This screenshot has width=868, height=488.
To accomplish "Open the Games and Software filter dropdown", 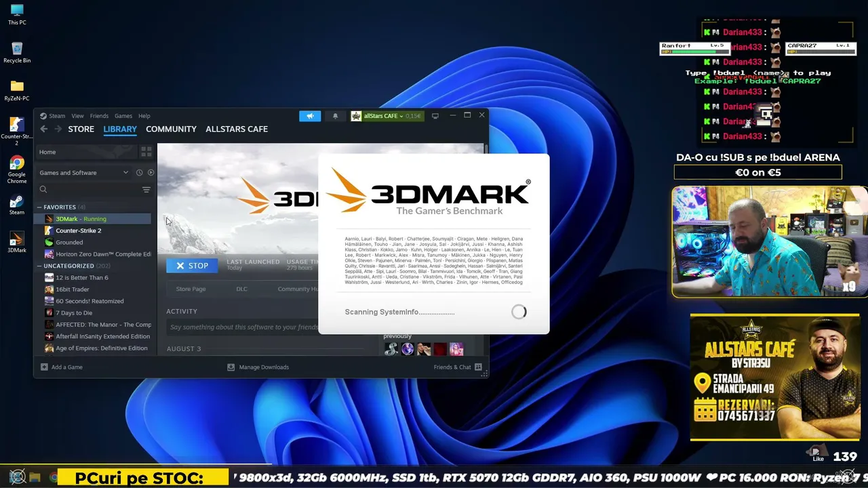I will pos(84,173).
